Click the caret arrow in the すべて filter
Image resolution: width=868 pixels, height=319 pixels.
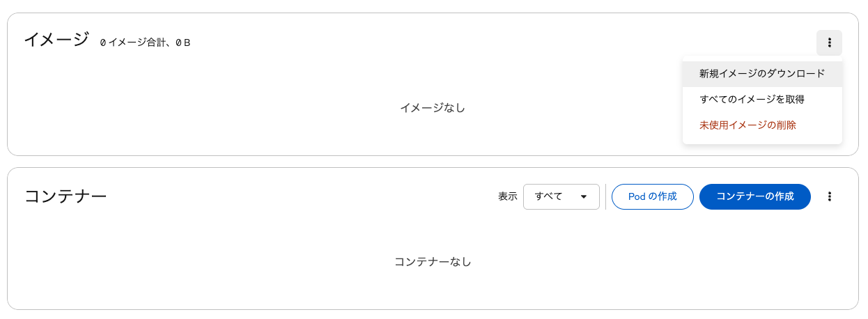584,196
